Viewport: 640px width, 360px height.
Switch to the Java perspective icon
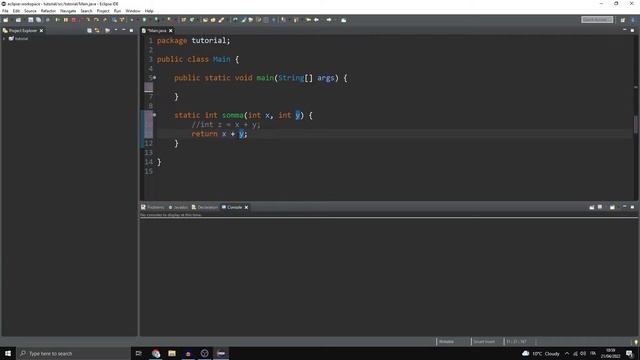click(x=633, y=20)
